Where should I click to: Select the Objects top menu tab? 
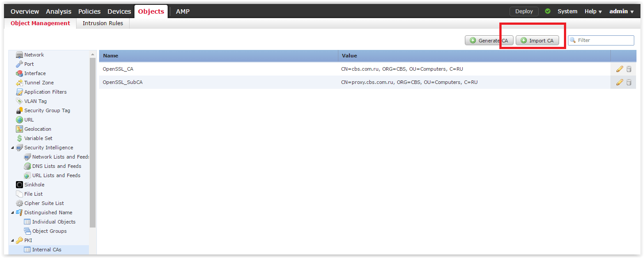click(151, 11)
